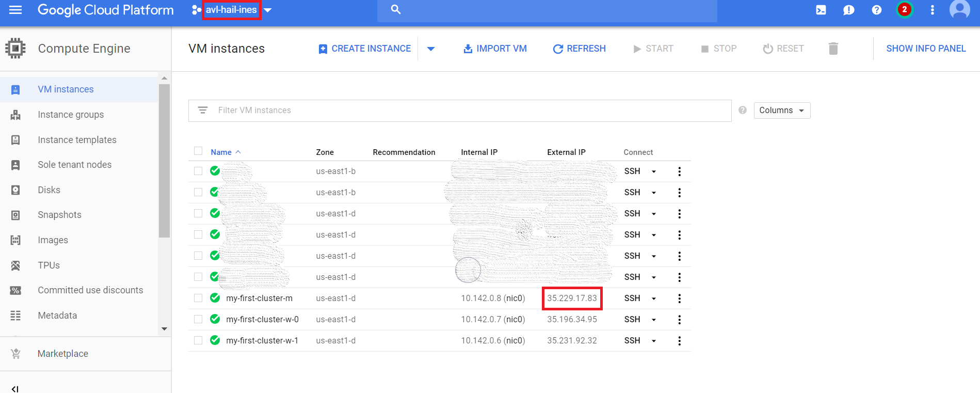
Task: Expand SSH dropdown for my-first-cluster-w-1
Action: [654, 341]
